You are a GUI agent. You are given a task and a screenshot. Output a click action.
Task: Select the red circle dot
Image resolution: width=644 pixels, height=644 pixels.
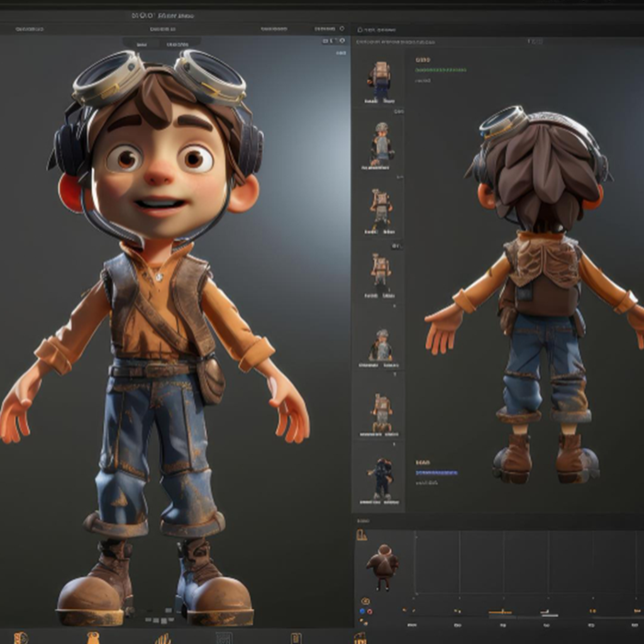369,611
